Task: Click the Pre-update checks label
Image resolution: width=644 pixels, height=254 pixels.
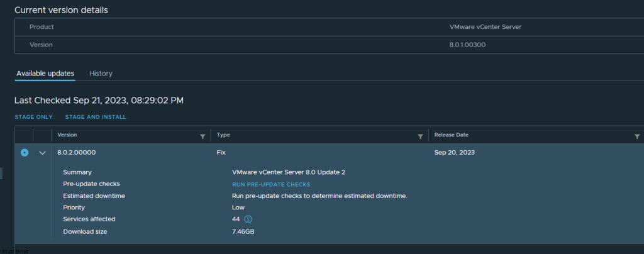Action: [x=91, y=184]
